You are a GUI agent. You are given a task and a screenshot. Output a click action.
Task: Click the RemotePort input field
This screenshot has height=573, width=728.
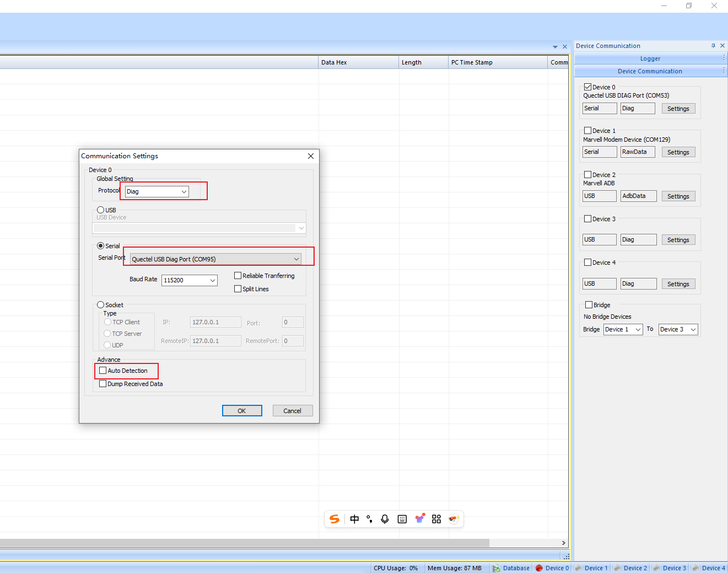[x=293, y=341]
